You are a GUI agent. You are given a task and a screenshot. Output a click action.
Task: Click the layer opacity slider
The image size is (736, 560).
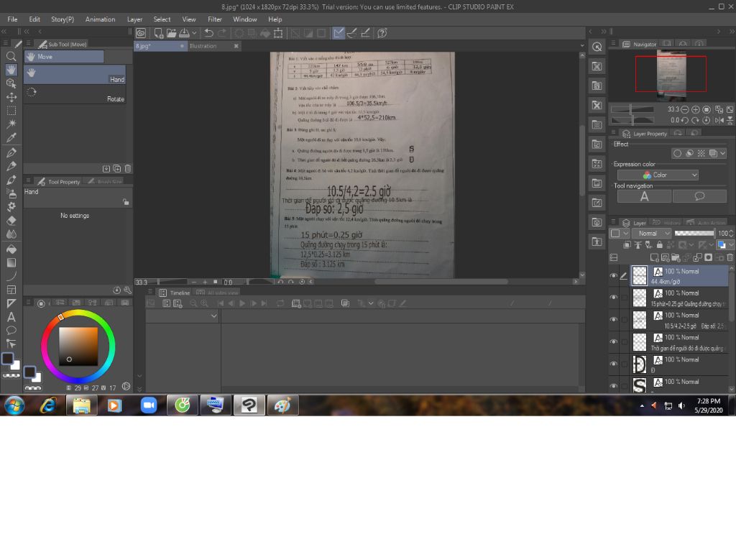[694, 234]
